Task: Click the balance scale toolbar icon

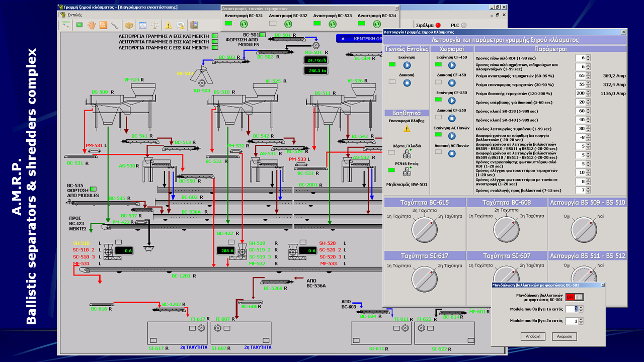Action: click(x=155, y=25)
